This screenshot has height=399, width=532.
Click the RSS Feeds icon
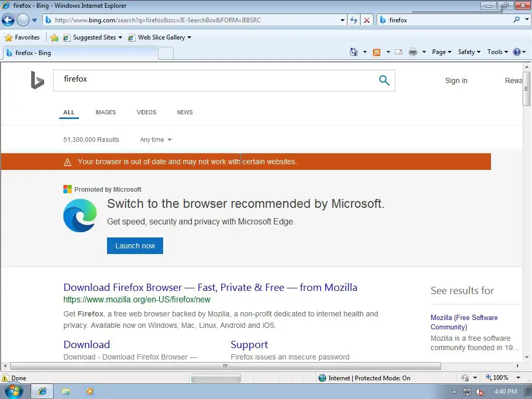pos(377,52)
